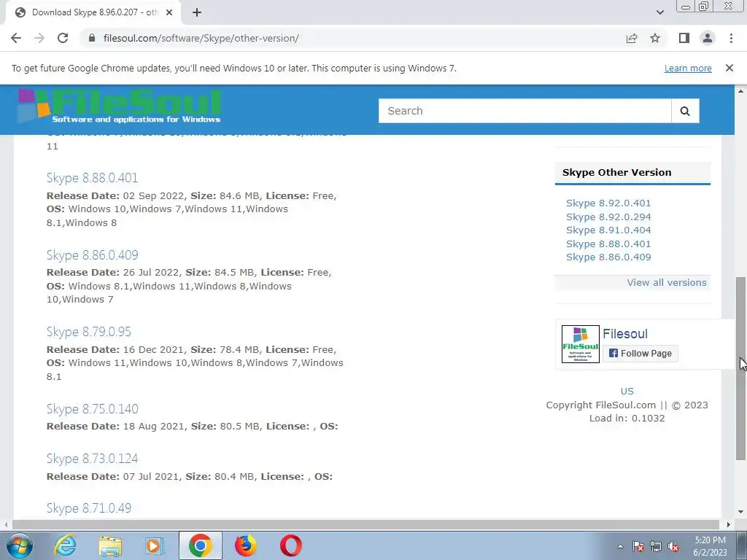Select Chrome taskbar icon
Viewport: 747px width, 560px height.
pyautogui.click(x=200, y=545)
